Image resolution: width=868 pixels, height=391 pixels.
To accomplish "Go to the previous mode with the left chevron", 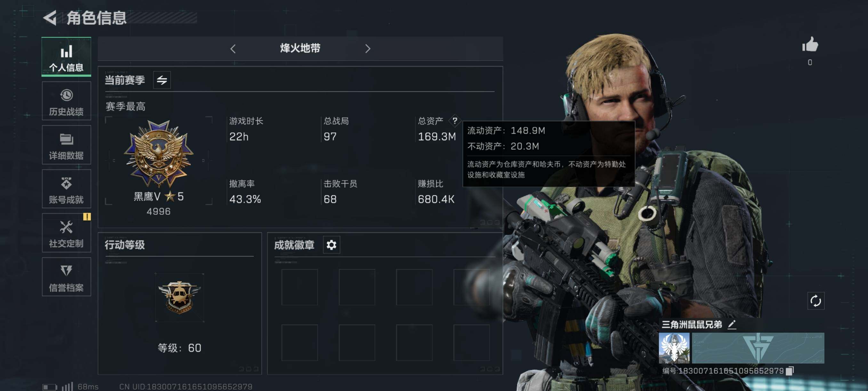I will (x=233, y=49).
